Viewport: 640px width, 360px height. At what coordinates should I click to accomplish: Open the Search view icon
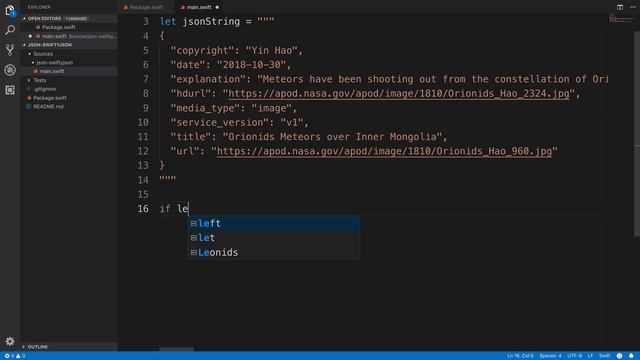pyautogui.click(x=10, y=30)
